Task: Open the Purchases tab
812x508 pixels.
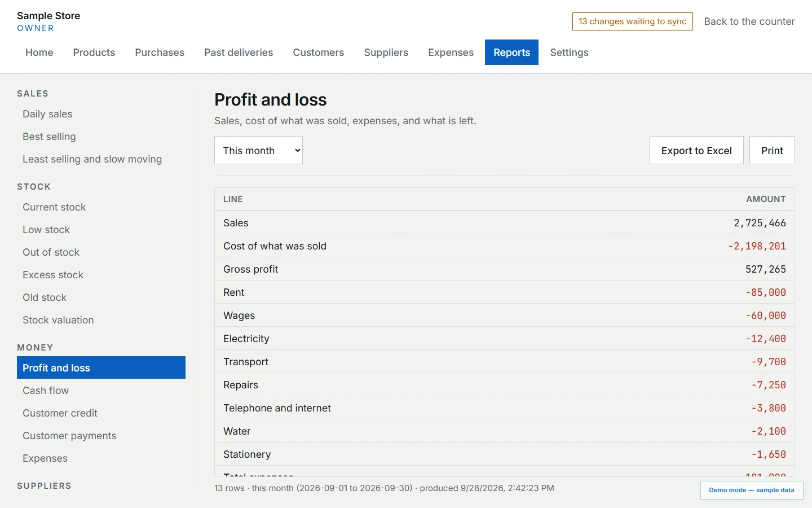Action: point(160,52)
